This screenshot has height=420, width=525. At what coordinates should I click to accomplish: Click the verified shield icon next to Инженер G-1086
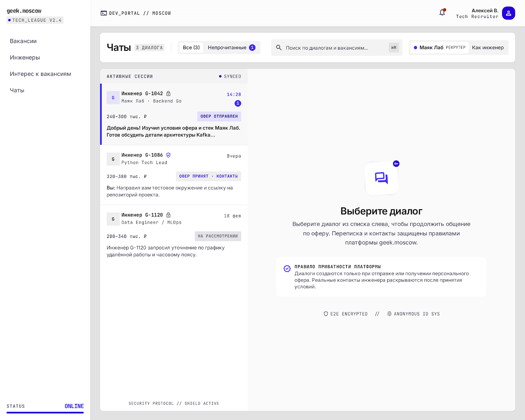pyautogui.click(x=168, y=155)
